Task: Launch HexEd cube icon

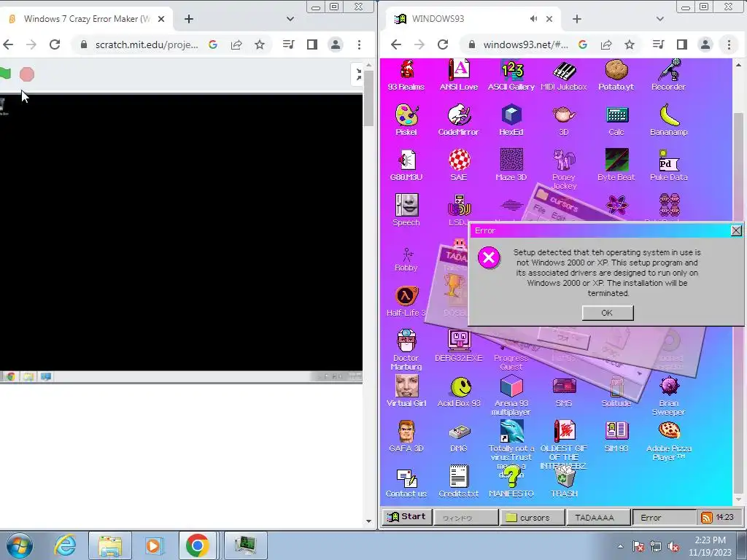Action: (511, 120)
